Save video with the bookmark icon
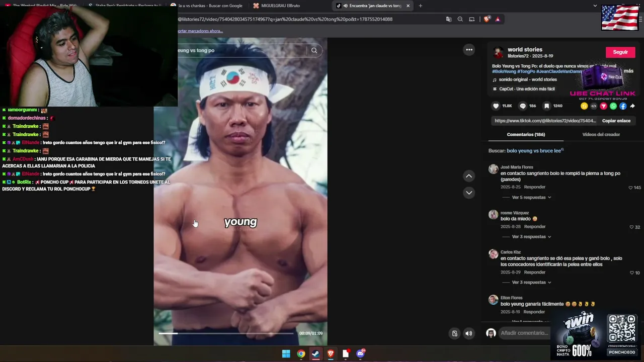 [x=546, y=106]
